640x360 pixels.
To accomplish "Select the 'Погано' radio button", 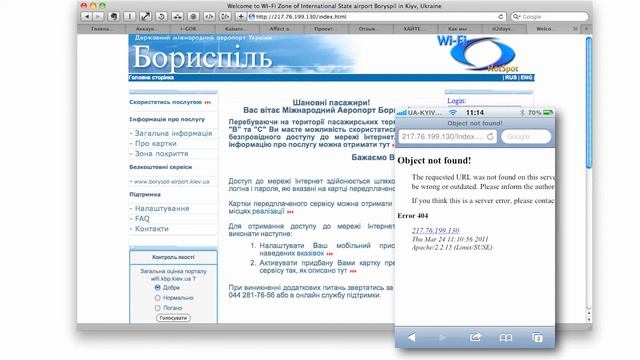I will (158, 308).
